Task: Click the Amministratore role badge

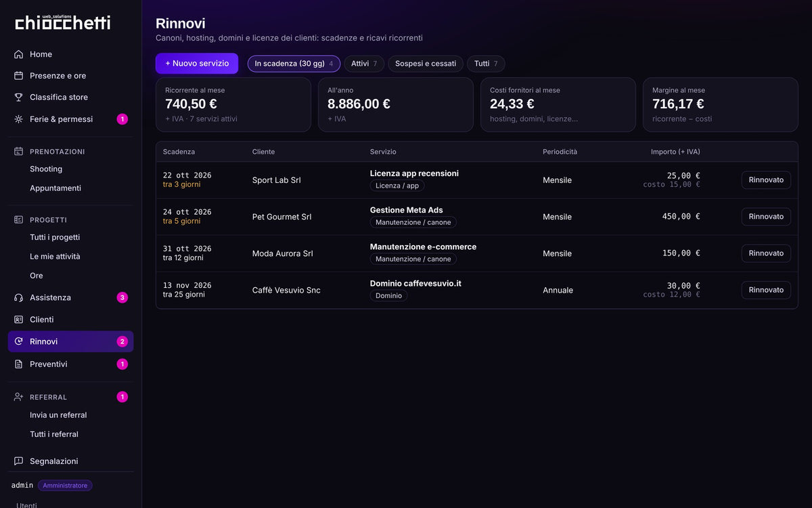Action: coord(65,486)
